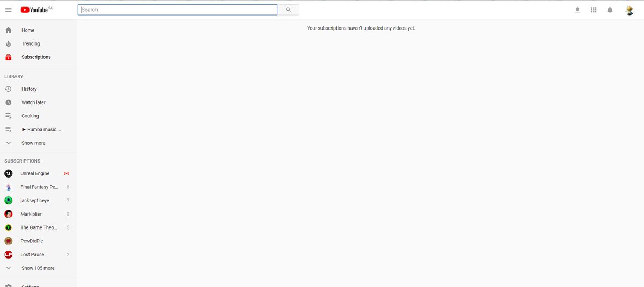Click the magnifier search button
644x287 pixels.
288,10
